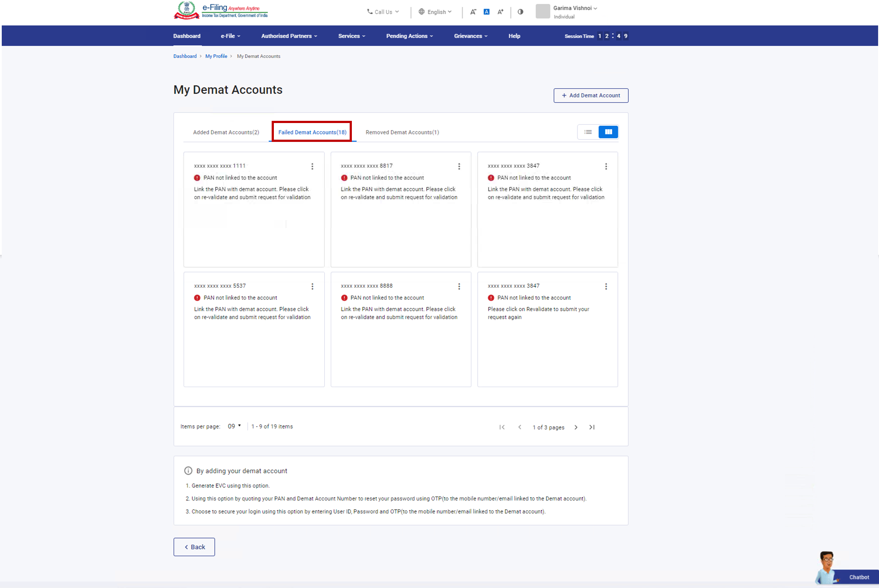Image resolution: width=879 pixels, height=588 pixels.
Task: Navigate to next page of demat accounts
Action: pyautogui.click(x=576, y=427)
